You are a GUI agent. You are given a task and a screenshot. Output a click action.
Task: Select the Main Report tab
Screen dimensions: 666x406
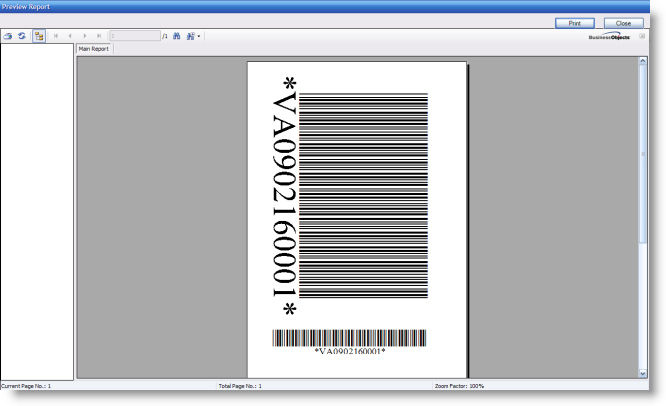pos(94,49)
